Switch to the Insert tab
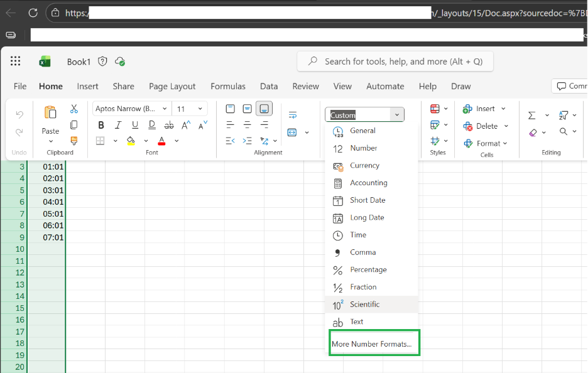The width and height of the screenshot is (588, 373). 87,86
